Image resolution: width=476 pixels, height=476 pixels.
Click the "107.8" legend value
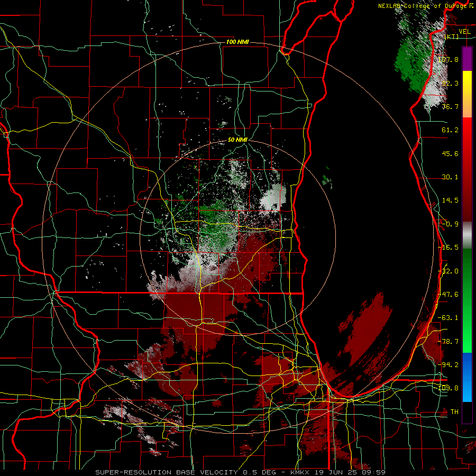(448, 59)
